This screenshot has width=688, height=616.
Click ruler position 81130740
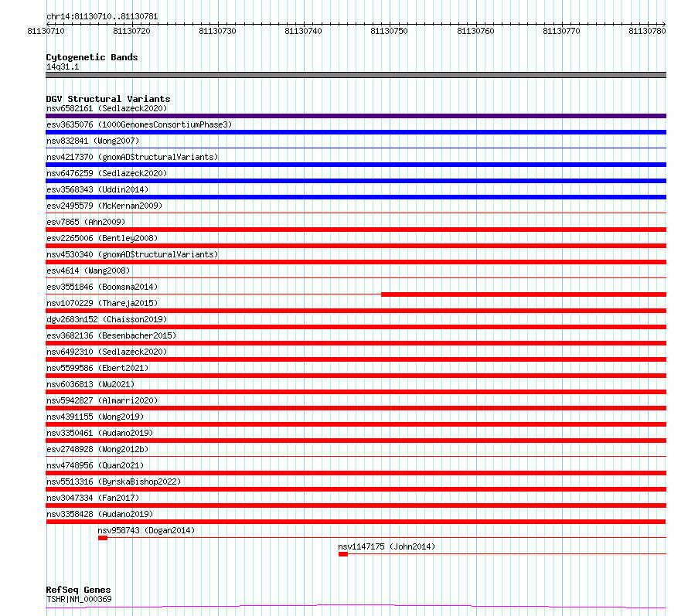303,31
